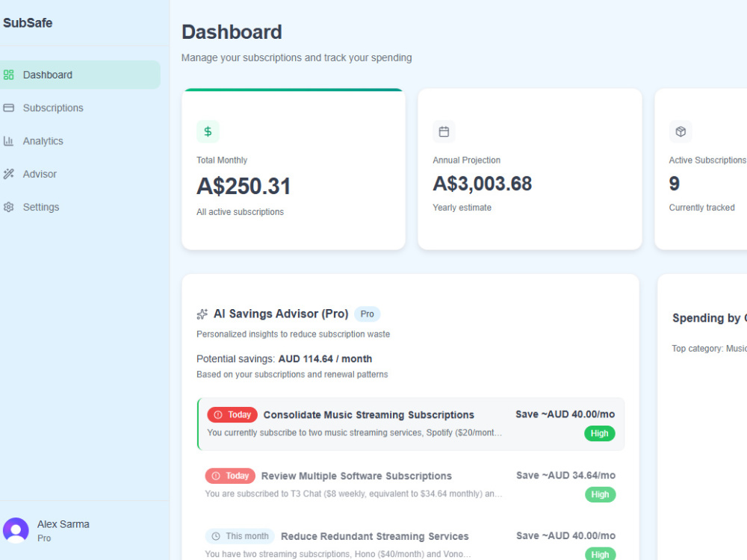Screen dimensions: 747x560
Task: Click the description starting You are subscribed to T3 Chat
Action: 353,494
